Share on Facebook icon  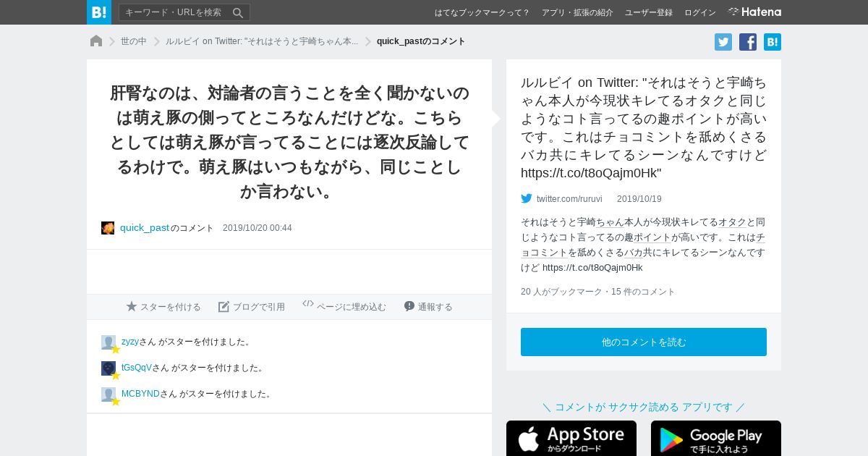(748, 42)
